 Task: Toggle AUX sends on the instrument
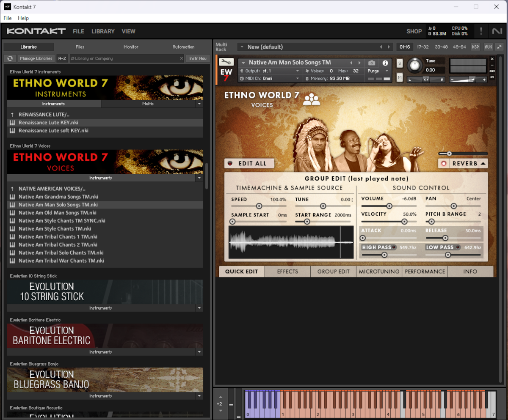coord(492,71)
